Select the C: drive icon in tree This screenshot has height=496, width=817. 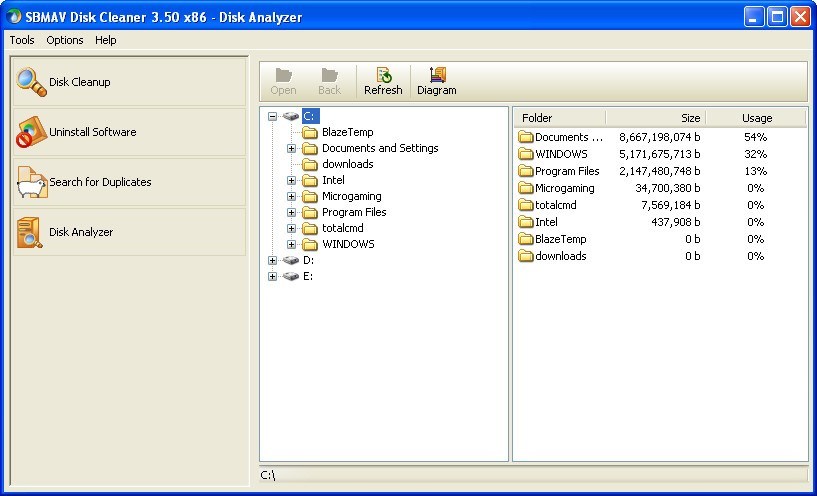coord(291,116)
